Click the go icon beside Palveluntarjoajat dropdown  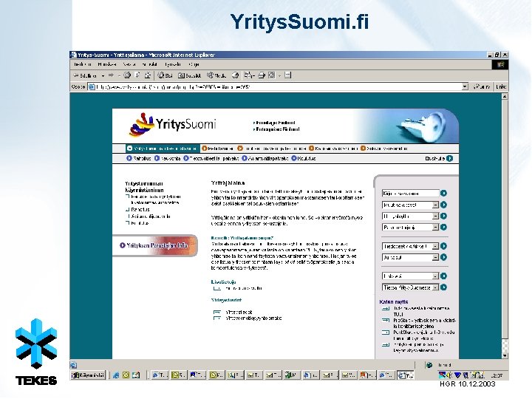443,228
